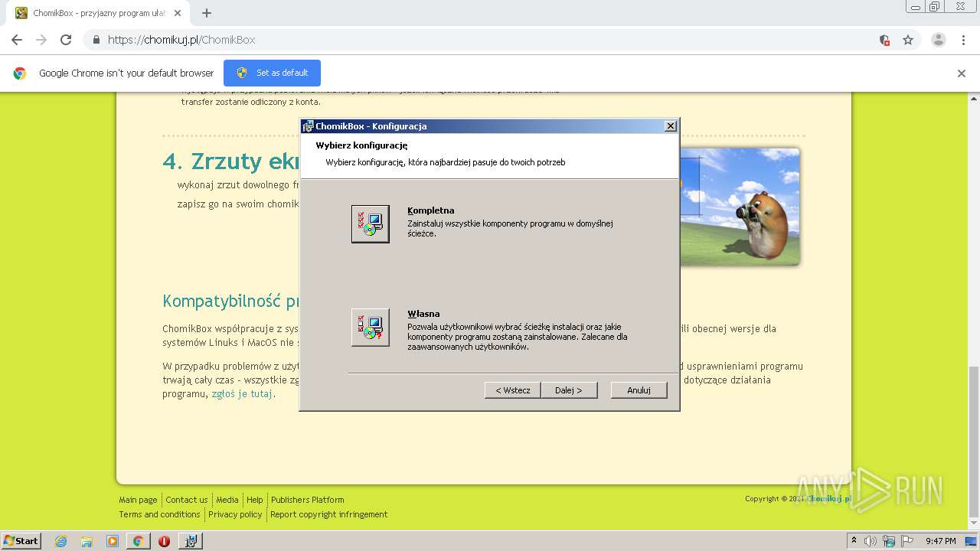
Task: Open the media player taskbar icon
Action: 113,541
